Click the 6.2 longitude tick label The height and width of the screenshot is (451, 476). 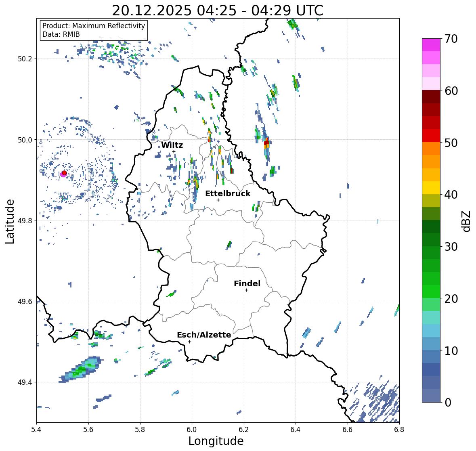(x=244, y=430)
